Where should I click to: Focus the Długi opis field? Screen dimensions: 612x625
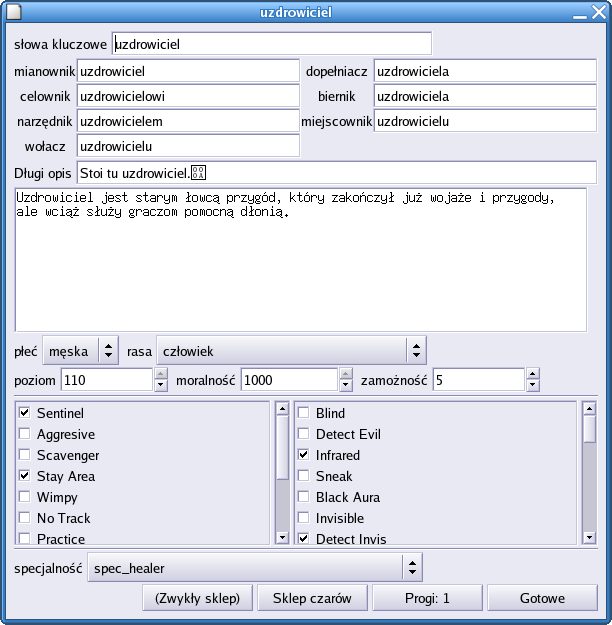tap(337, 173)
